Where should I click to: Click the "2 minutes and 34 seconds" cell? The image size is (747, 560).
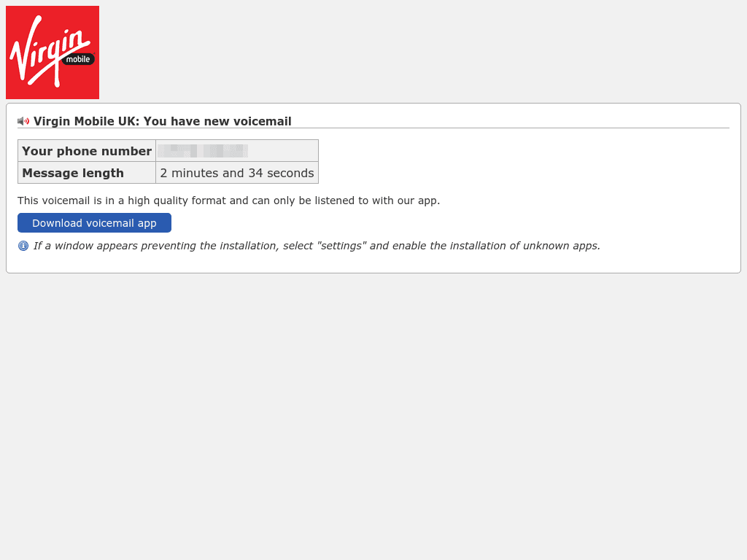[237, 173]
